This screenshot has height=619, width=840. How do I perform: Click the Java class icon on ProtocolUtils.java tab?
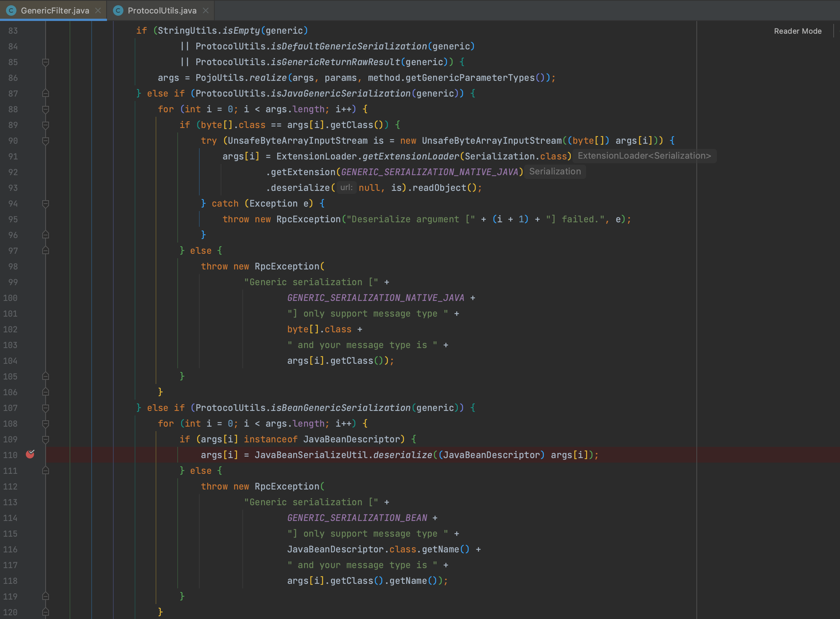[x=118, y=10]
